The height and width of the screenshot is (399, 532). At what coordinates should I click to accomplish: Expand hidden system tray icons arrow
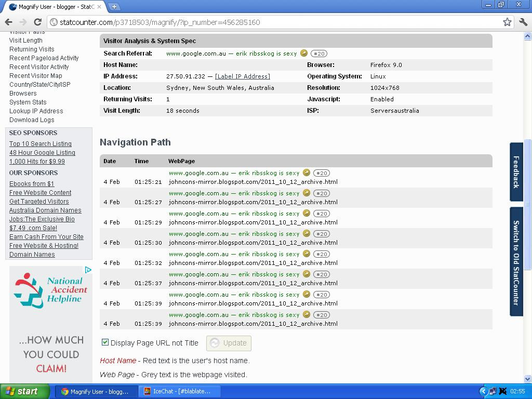click(484, 392)
